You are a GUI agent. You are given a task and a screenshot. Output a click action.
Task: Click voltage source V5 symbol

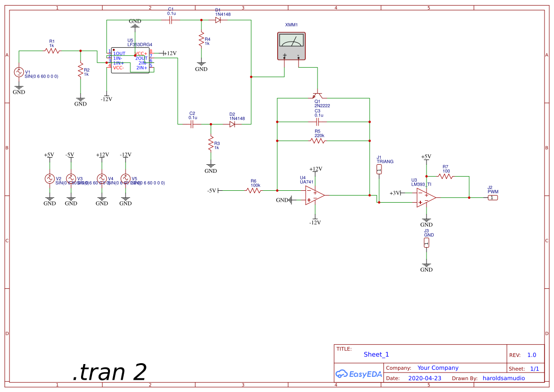pyautogui.click(x=126, y=178)
